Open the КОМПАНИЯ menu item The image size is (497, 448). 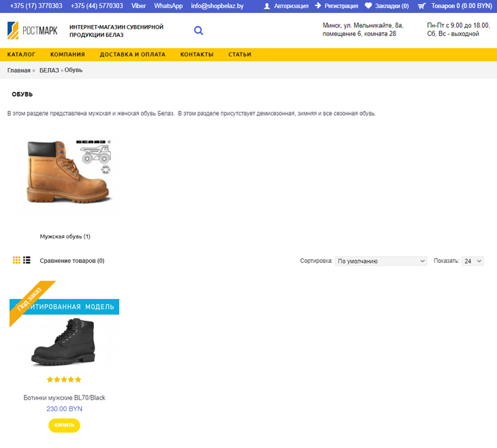pyautogui.click(x=67, y=54)
